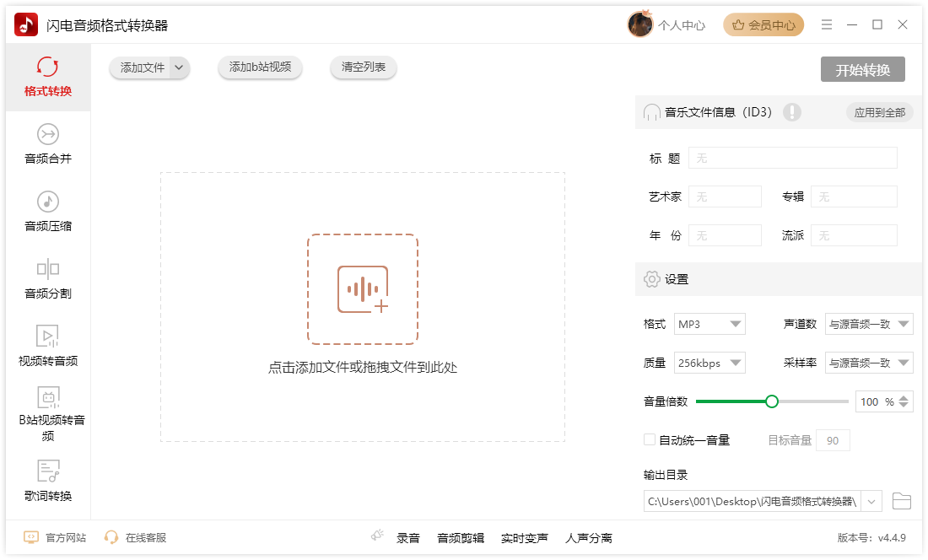The image size is (928, 560).
Task: Open the 采样率 sample rate dropdown
Action: [869, 362]
